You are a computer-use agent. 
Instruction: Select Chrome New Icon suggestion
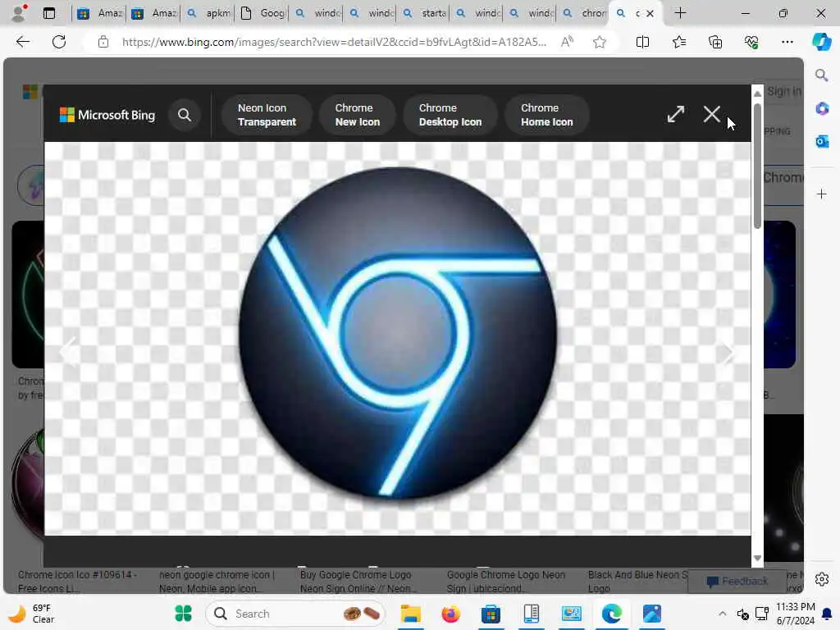pos(358,115)
